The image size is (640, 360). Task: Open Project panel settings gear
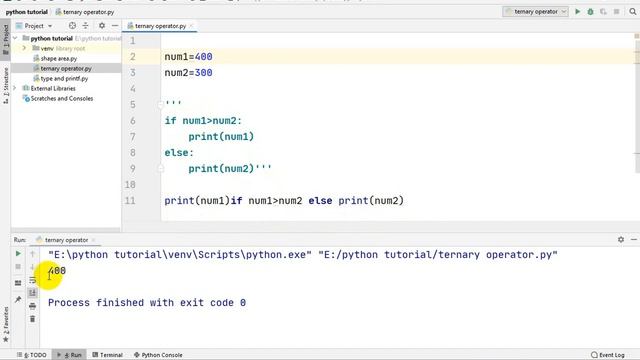pos(102,26)
